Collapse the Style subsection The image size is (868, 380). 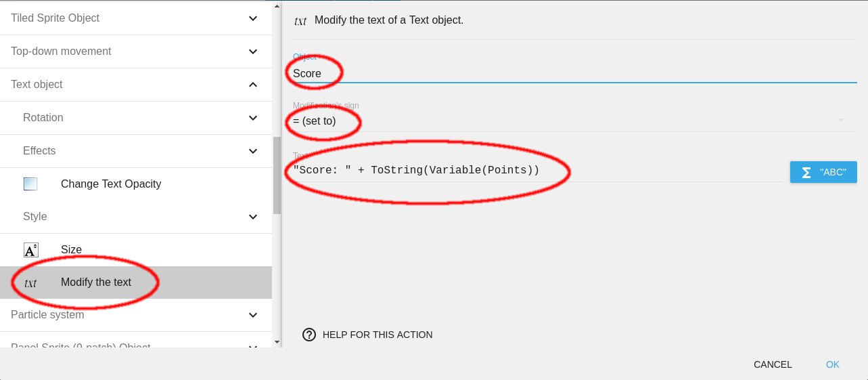[x=252, y=217]
